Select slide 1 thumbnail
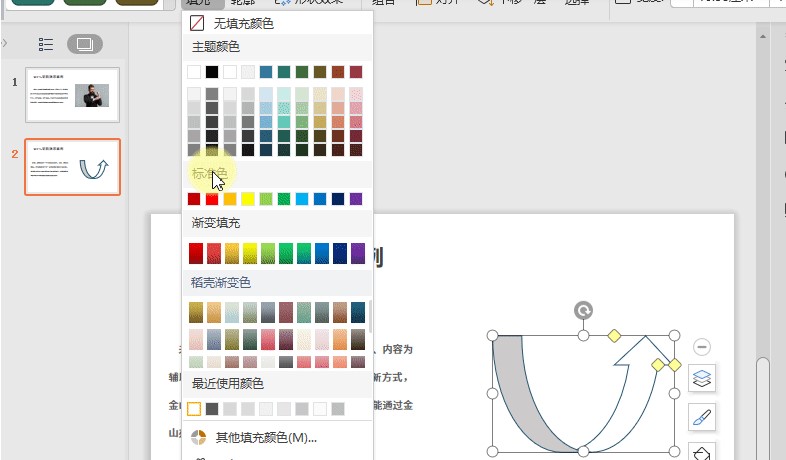 click(x=72, y=95)
